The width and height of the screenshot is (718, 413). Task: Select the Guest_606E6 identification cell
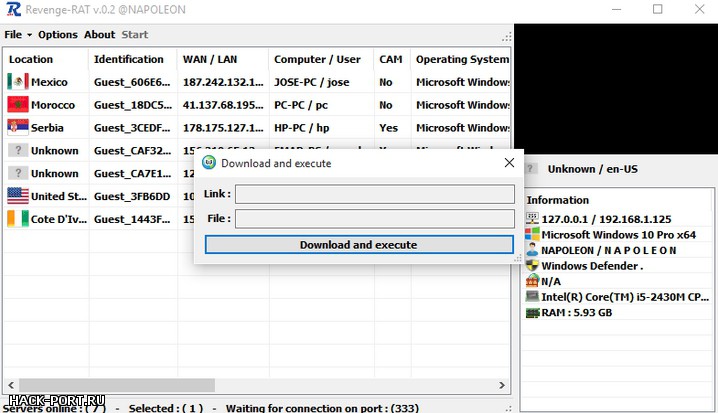(x=132, y=82)
